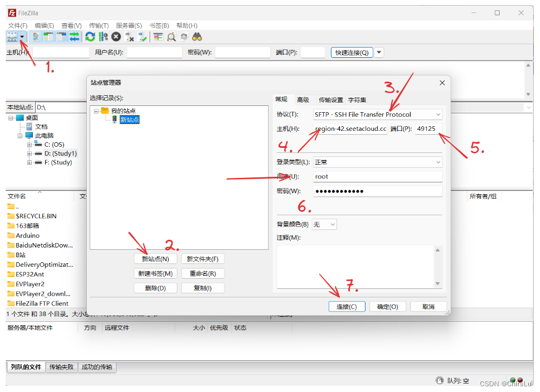Open the 服务器 menu

pos(126,25)
